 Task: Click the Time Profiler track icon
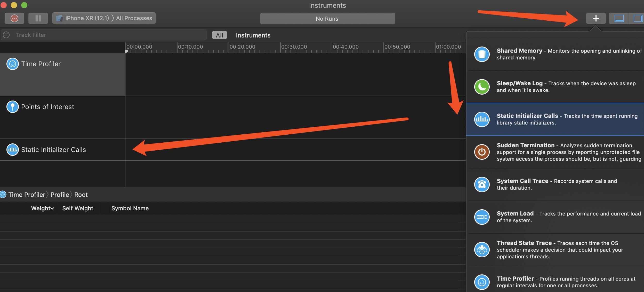[x=12, y=64]
